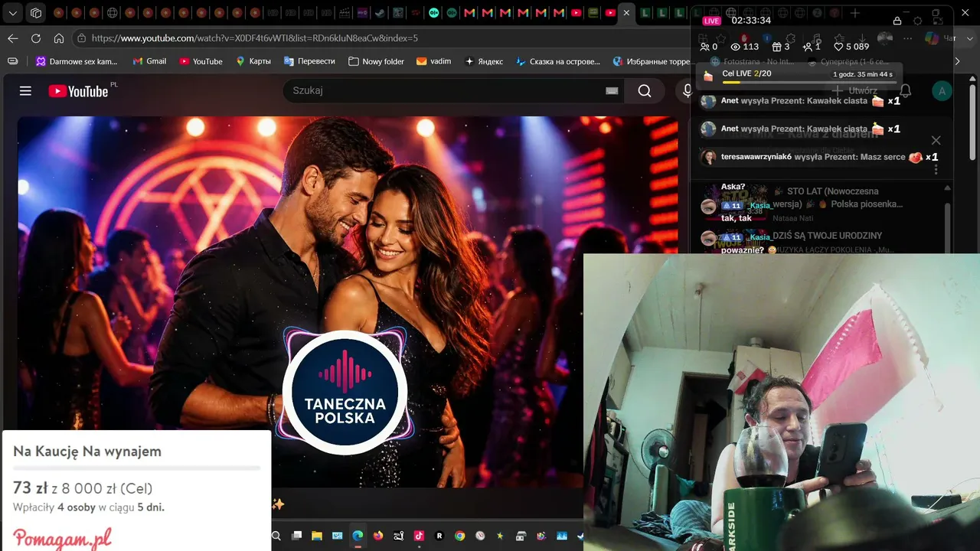Click the viewers eye count 113
This screenshot has height=551, width=980.
point(744,47)
